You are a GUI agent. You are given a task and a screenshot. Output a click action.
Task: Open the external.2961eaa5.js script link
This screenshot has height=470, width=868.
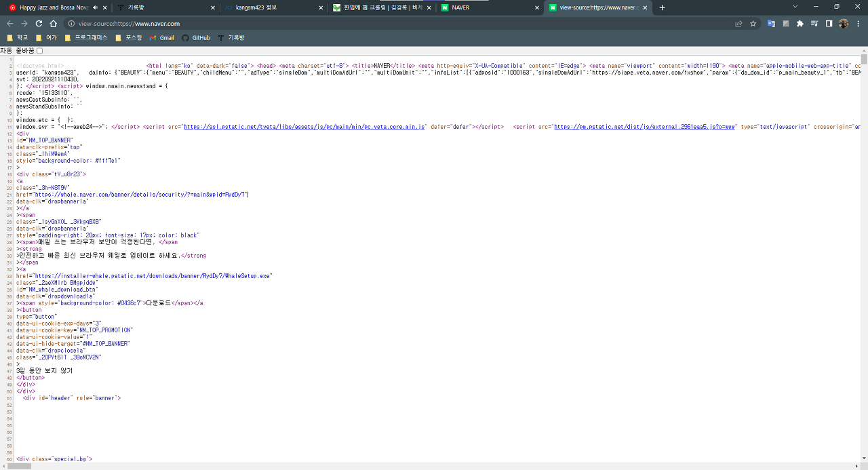point(645,127)
